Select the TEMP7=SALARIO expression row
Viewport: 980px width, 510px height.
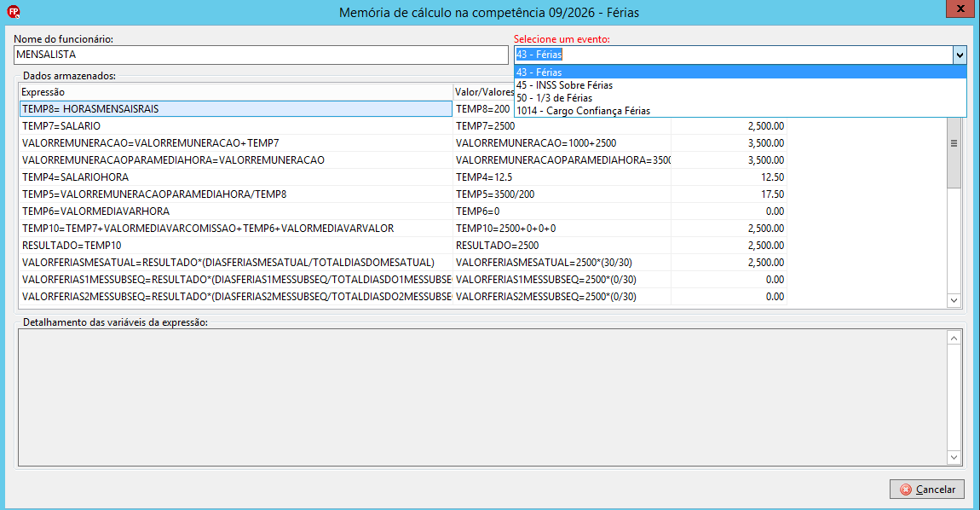pos(235,125)
